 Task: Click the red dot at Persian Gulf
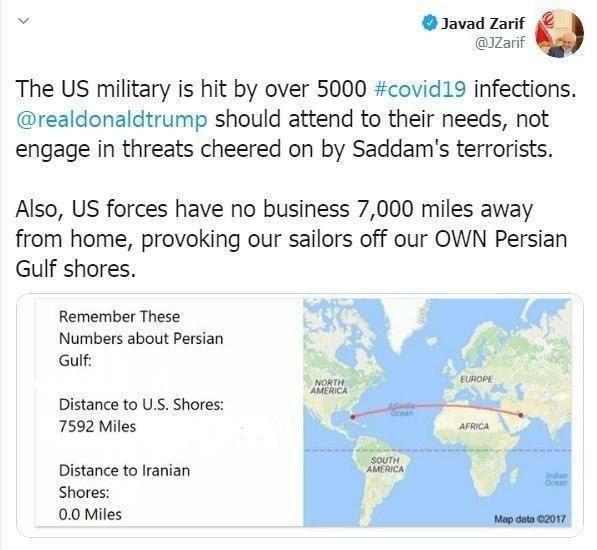click(x=520, y=415)
